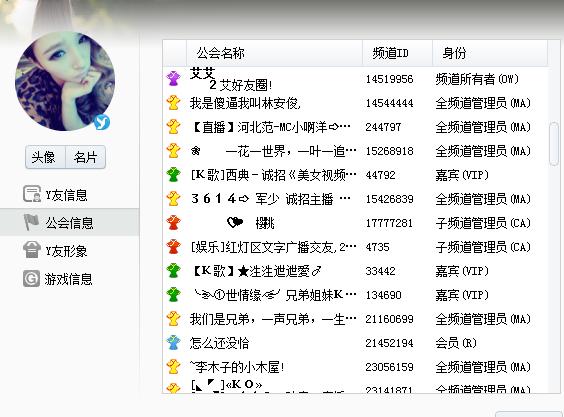Click the 名片 button
The image size is (564, 417).
click(x=86, y=157)
